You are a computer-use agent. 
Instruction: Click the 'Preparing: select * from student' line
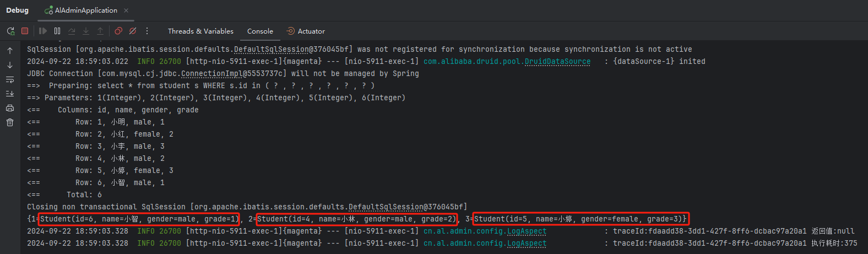(200, 86)
